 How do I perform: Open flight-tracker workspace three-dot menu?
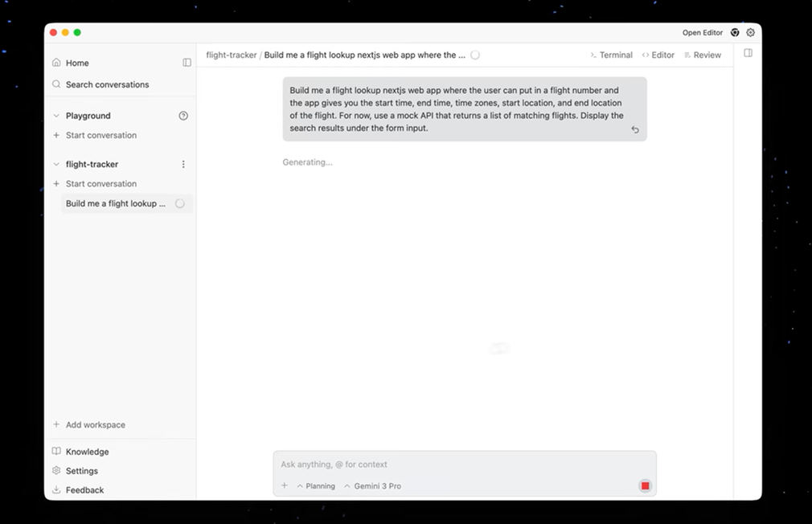coord(183,164)
